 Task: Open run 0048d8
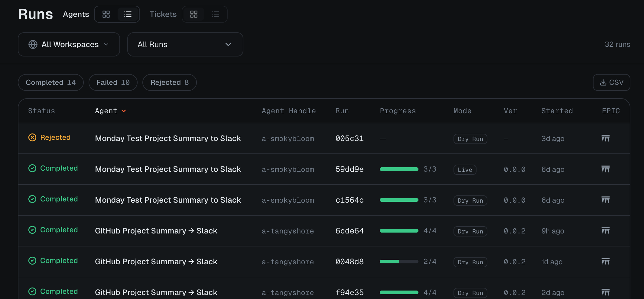point(350,262)
